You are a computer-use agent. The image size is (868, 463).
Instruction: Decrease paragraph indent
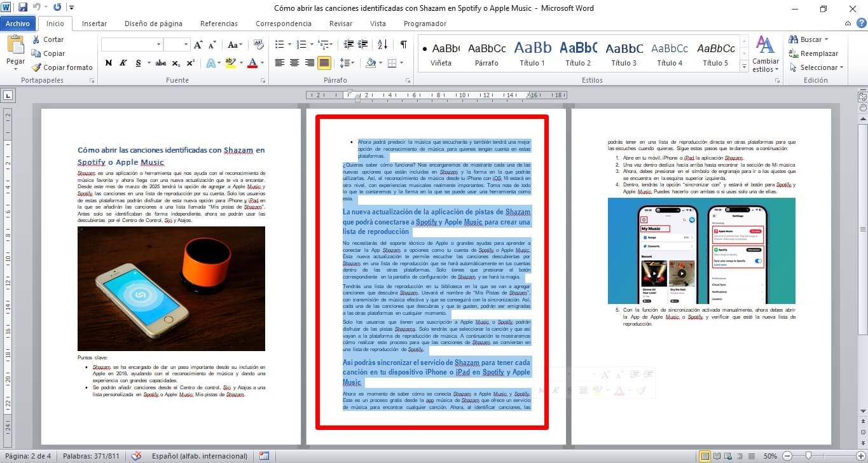(x=348, y=45)
